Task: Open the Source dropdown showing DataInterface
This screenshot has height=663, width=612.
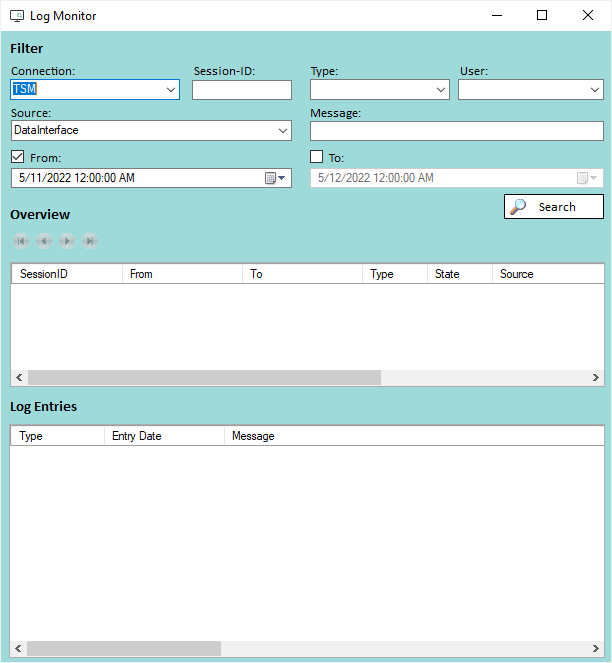Action: pyautogui.click(x=282, y=131)
